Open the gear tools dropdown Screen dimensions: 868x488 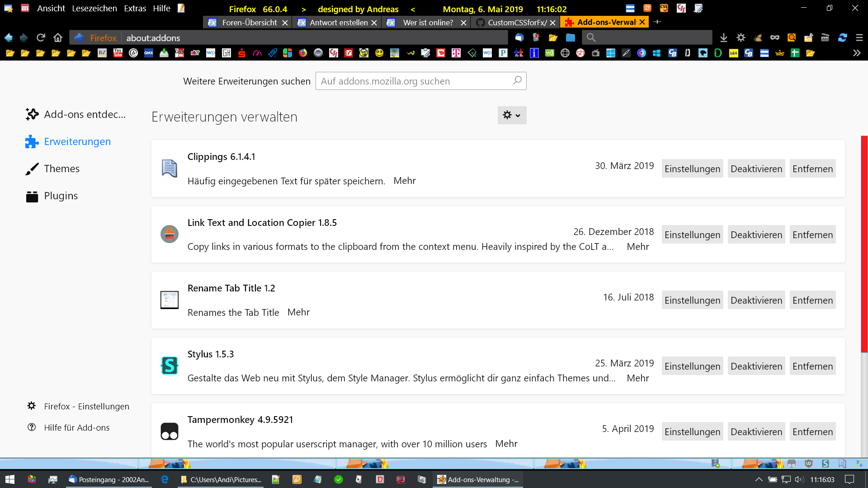tap(512, 115)
